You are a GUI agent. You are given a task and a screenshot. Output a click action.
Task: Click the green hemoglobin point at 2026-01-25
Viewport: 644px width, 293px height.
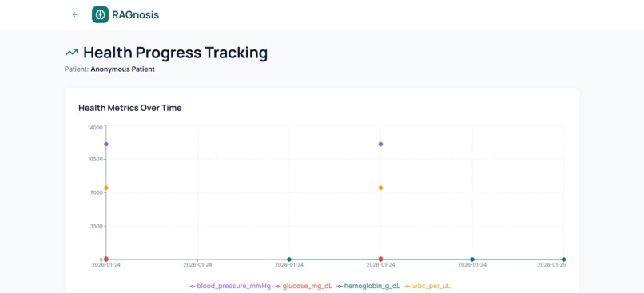tap(563, 259)
